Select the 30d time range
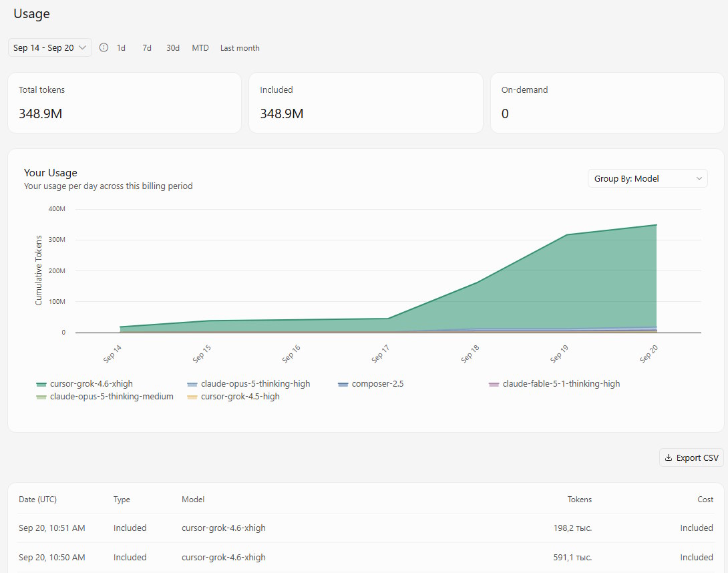 (x=173, y=48)
